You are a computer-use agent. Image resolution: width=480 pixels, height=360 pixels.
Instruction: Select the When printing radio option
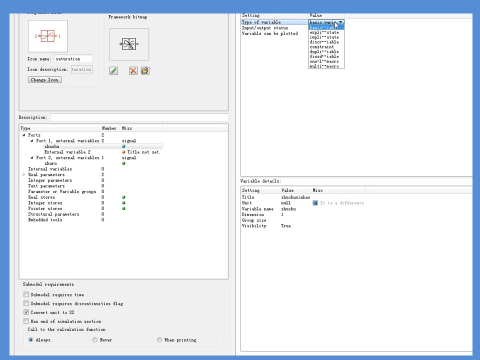tap(159, 340)
